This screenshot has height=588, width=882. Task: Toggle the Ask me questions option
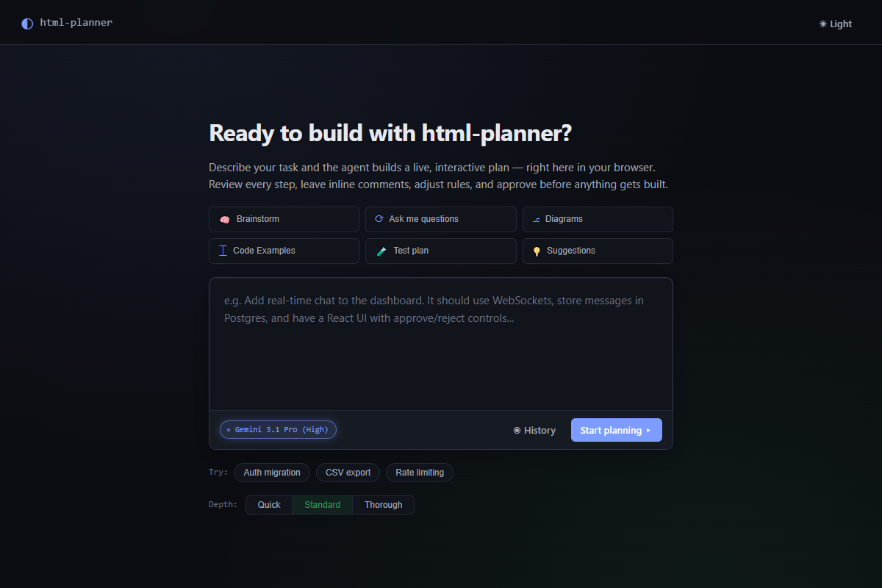tap(441, 219)
